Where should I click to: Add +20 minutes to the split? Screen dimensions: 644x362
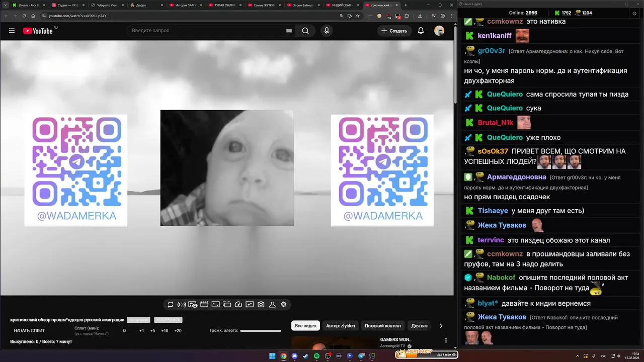[x=178, y=331]
